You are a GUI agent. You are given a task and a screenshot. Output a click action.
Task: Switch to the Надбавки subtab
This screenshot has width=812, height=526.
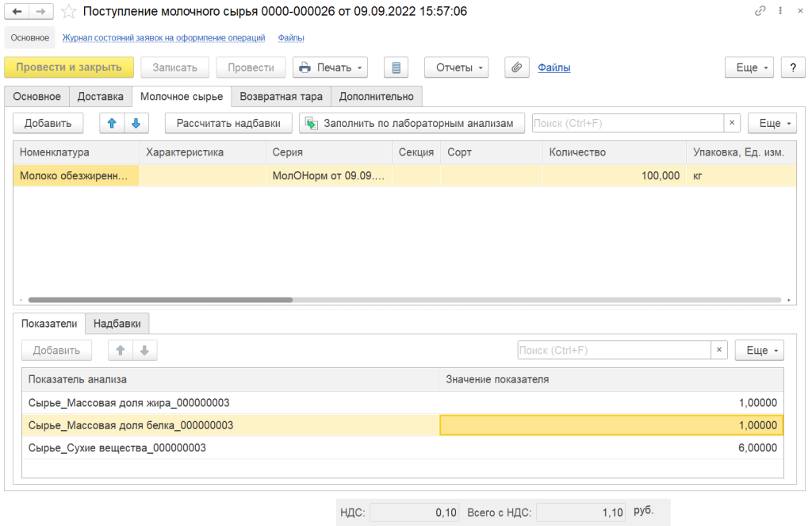[117, 324]
